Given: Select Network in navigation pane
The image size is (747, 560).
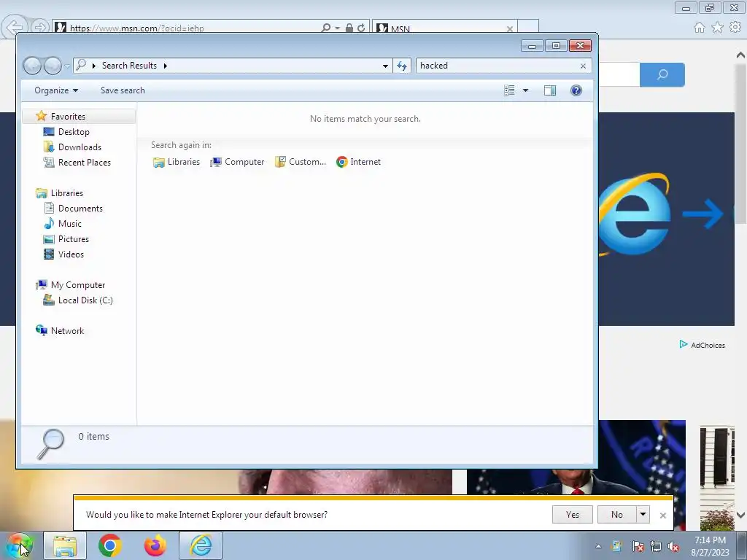Looking at the screenshot, I should coord(67,330).
